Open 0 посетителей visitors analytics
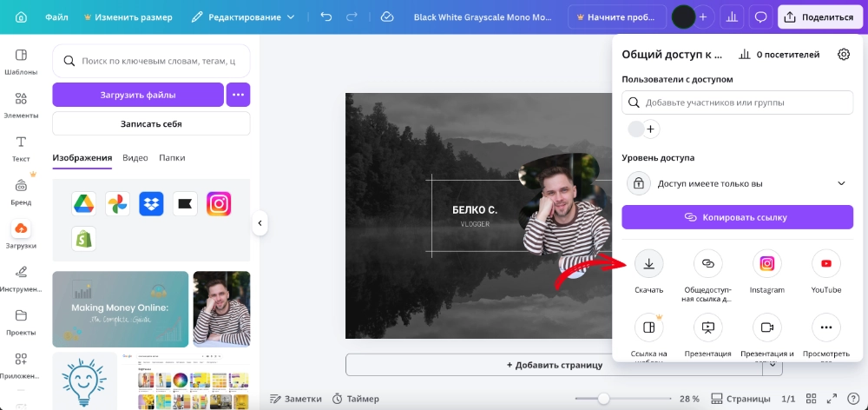868x410 pixels. pos(779,55)
